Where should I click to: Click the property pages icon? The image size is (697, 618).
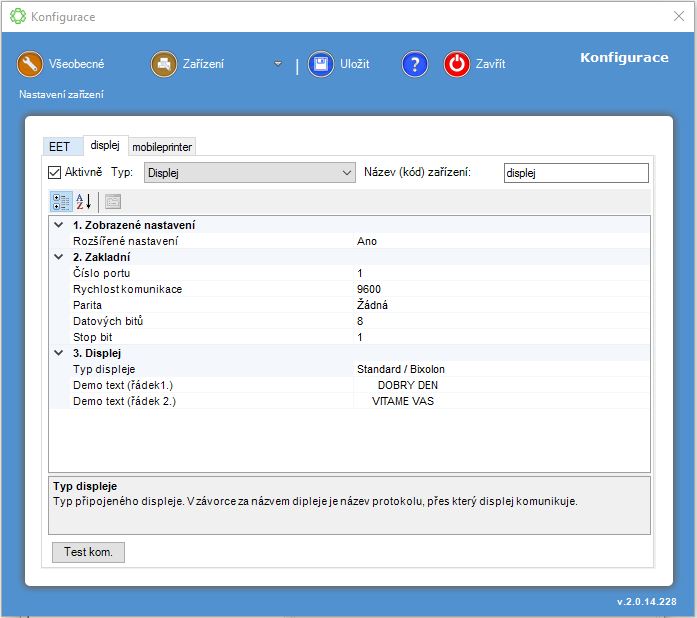113,201
